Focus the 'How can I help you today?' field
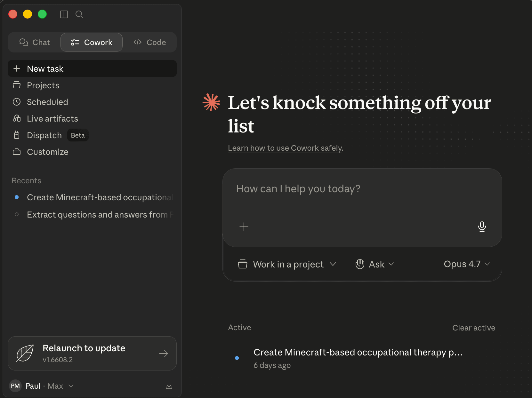Screen dimensions: 532x398 tap(362, 189)
